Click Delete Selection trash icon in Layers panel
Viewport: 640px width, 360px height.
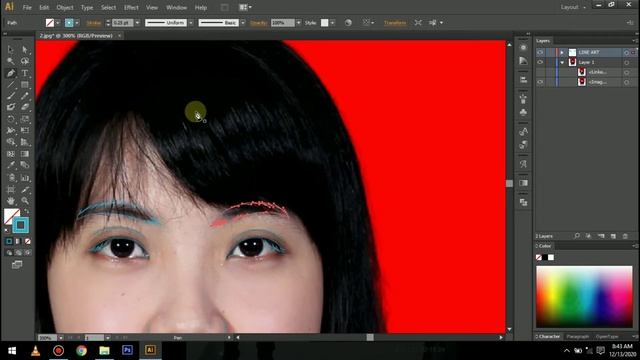pos(625,236)
